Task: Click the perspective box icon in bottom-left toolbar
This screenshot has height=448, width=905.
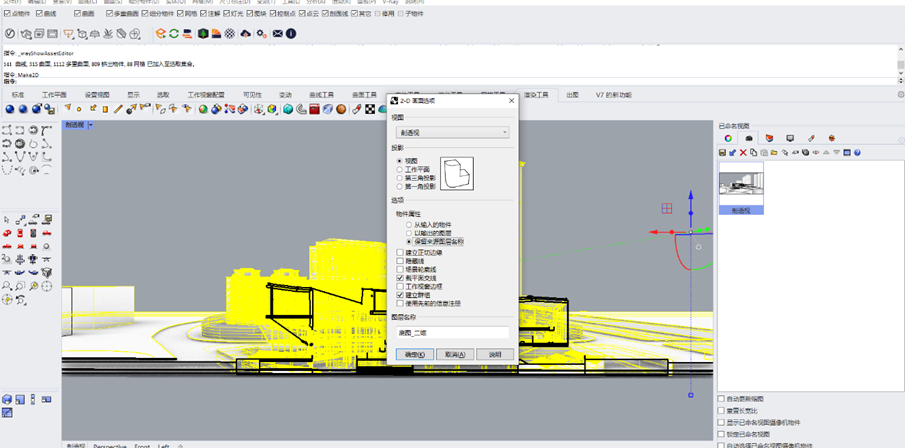Action: click(x=7, y=400)
